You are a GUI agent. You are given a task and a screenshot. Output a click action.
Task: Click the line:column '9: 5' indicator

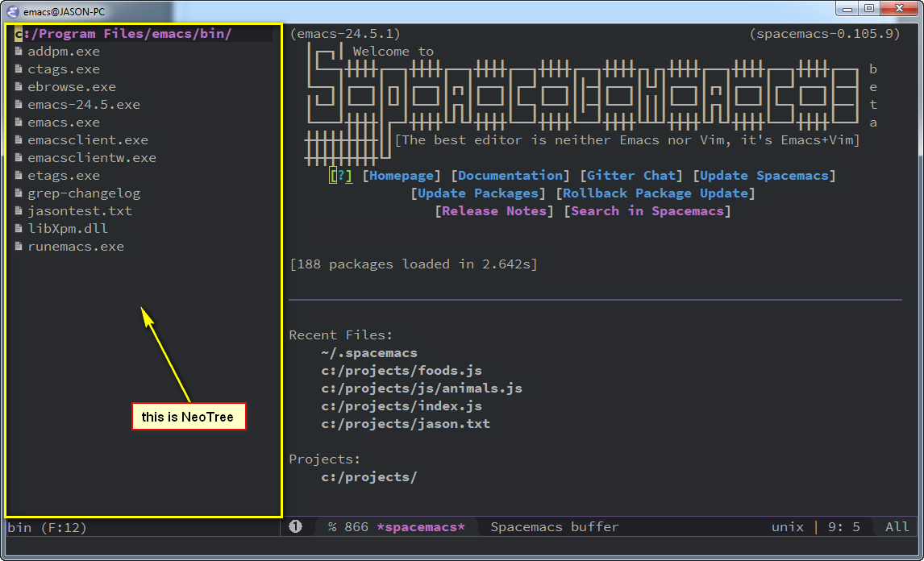click(x=844, y=527)
